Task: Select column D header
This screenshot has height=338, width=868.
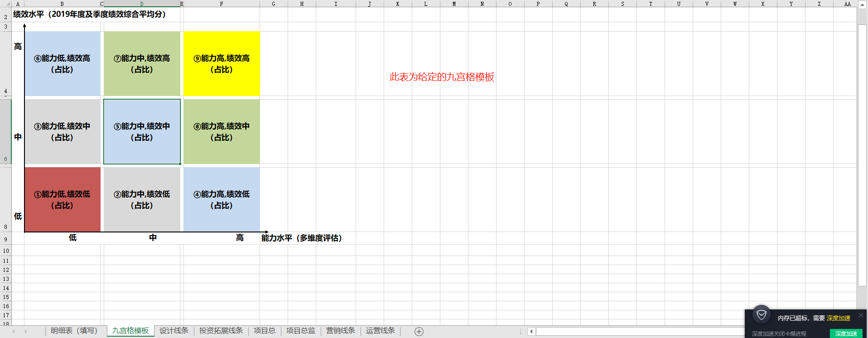Action: click(142, 4)
